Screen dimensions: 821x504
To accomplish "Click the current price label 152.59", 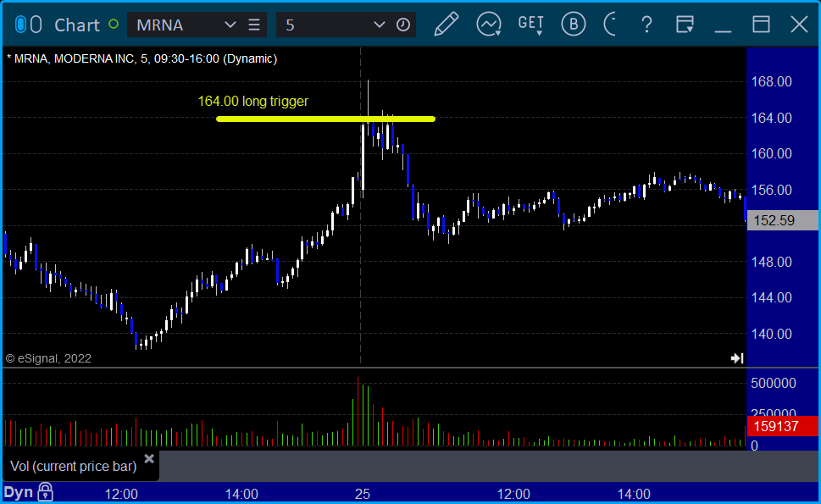I will (782, 220).
